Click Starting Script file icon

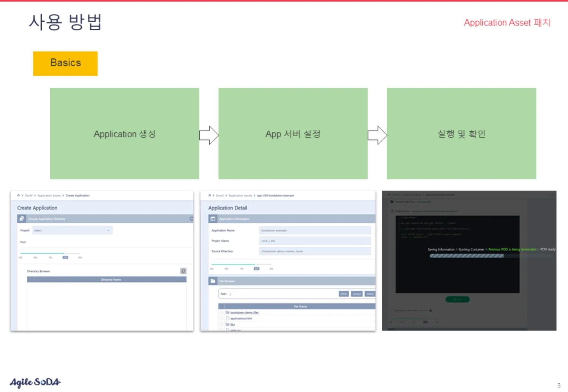[392, 211]
